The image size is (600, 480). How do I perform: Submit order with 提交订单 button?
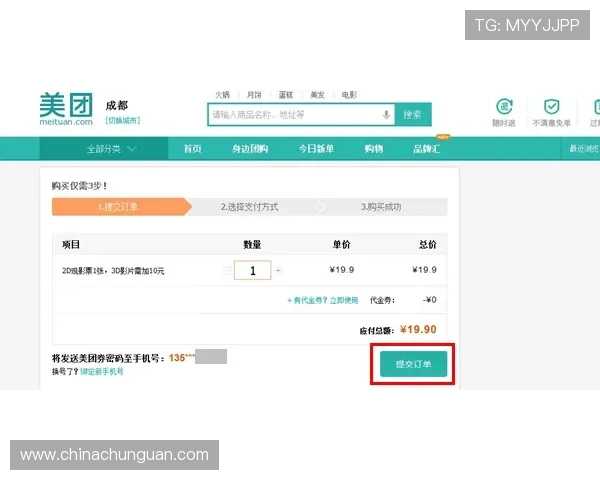point(413,365)
